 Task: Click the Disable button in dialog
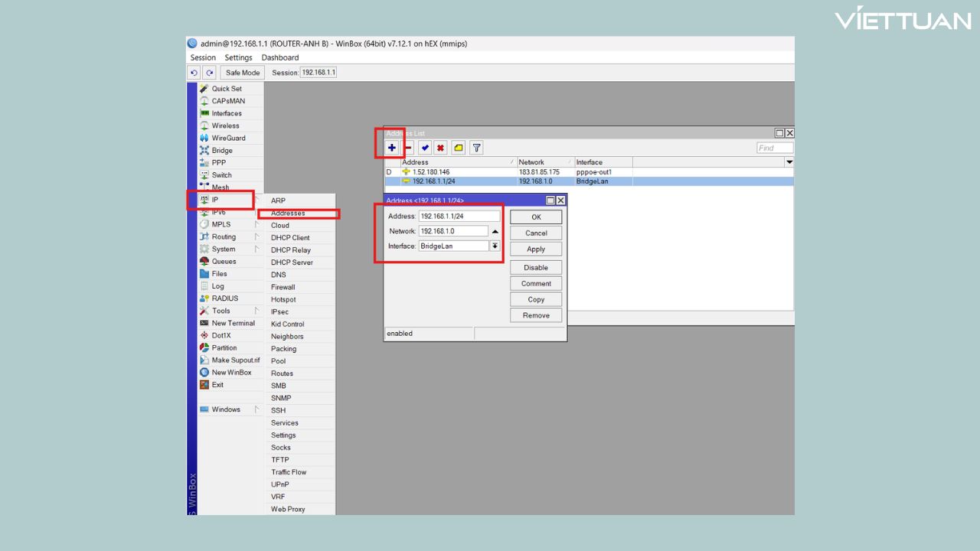[536, 267]
